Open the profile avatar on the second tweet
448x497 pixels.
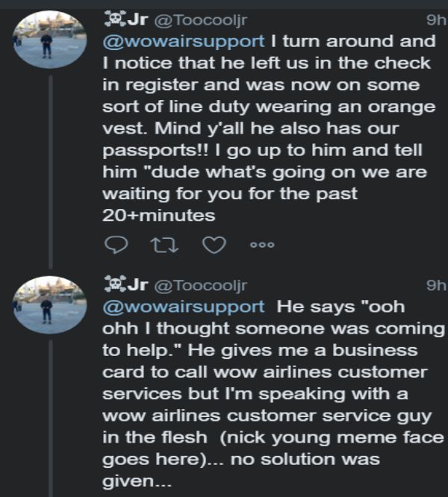click(46, 306)
